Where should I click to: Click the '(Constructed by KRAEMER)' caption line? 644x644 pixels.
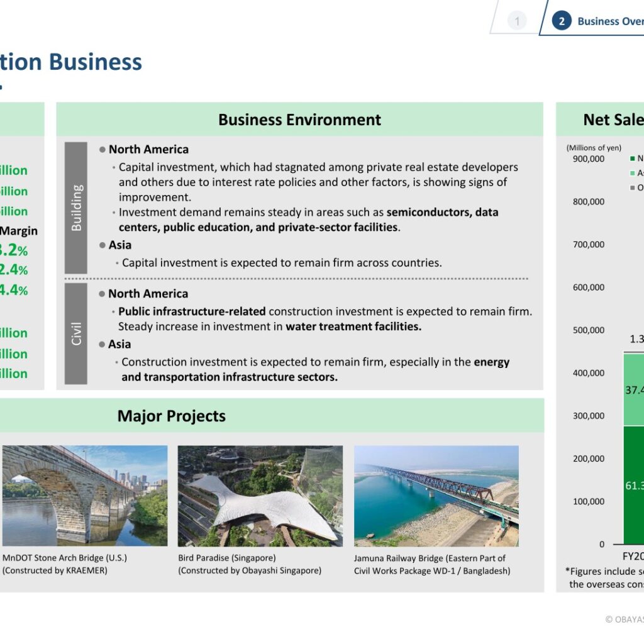click(x=55, y=570)
